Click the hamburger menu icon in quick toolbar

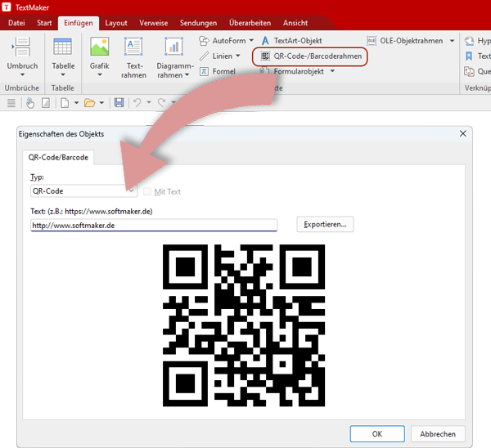11,103
